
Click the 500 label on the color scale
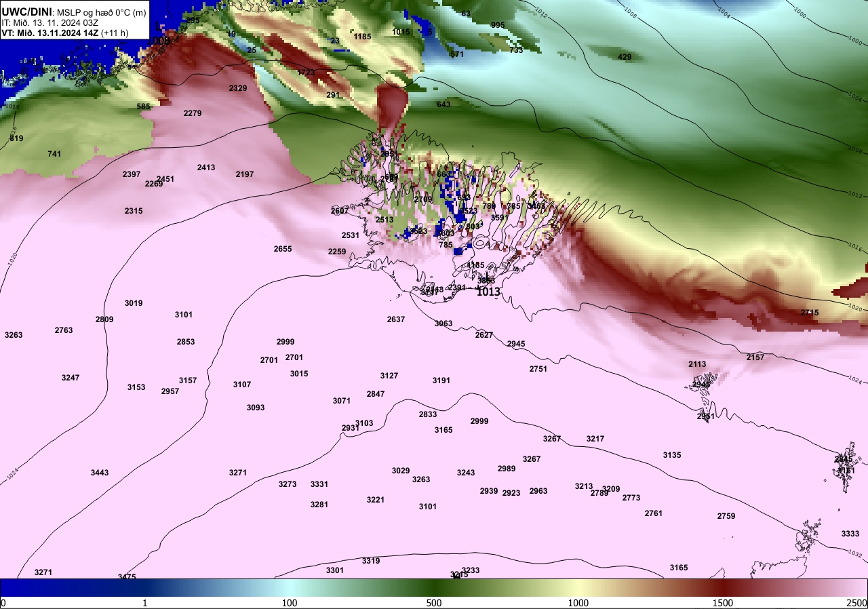[x=434, y=603]
